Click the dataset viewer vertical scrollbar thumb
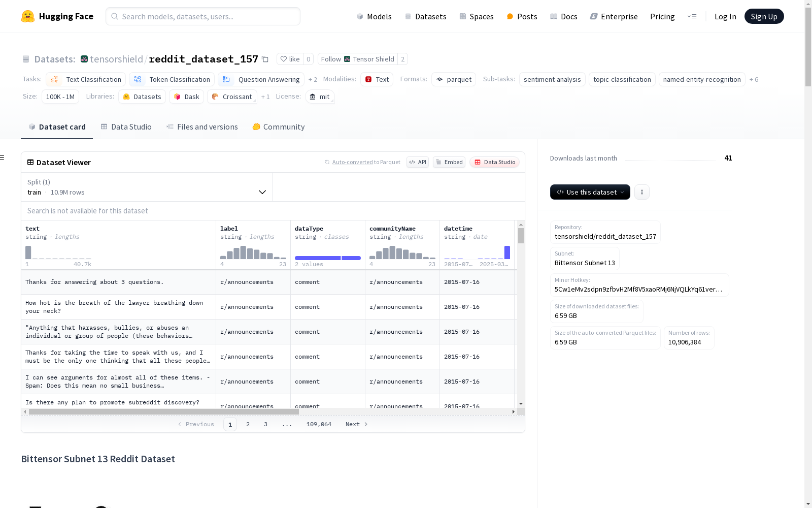The width and height of the screenshot is (812, 508). coord(521,236)
